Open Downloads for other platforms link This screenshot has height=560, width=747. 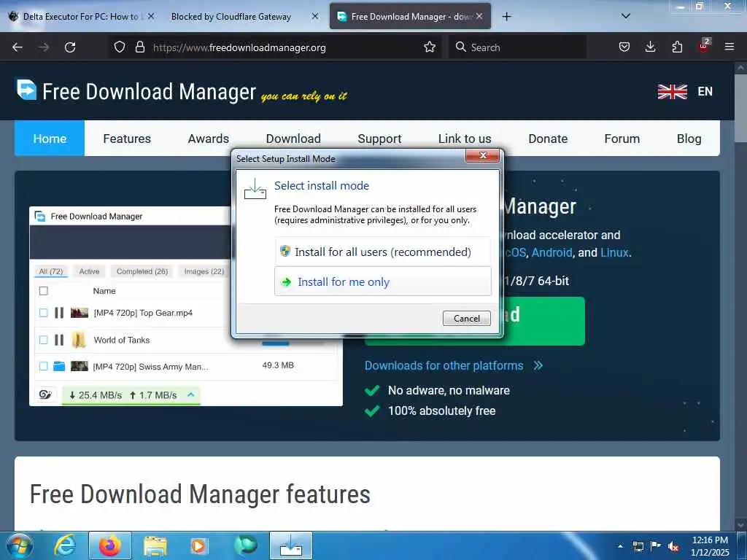[453, 365]
